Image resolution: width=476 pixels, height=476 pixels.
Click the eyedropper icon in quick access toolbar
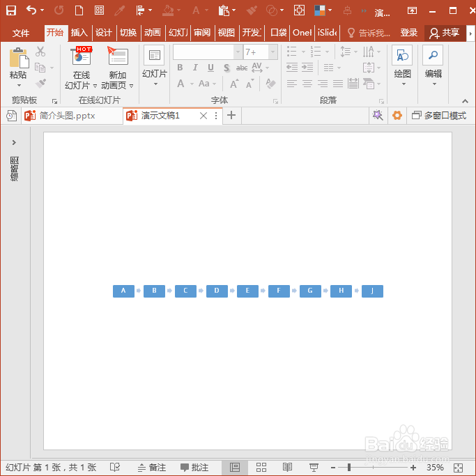119,10
